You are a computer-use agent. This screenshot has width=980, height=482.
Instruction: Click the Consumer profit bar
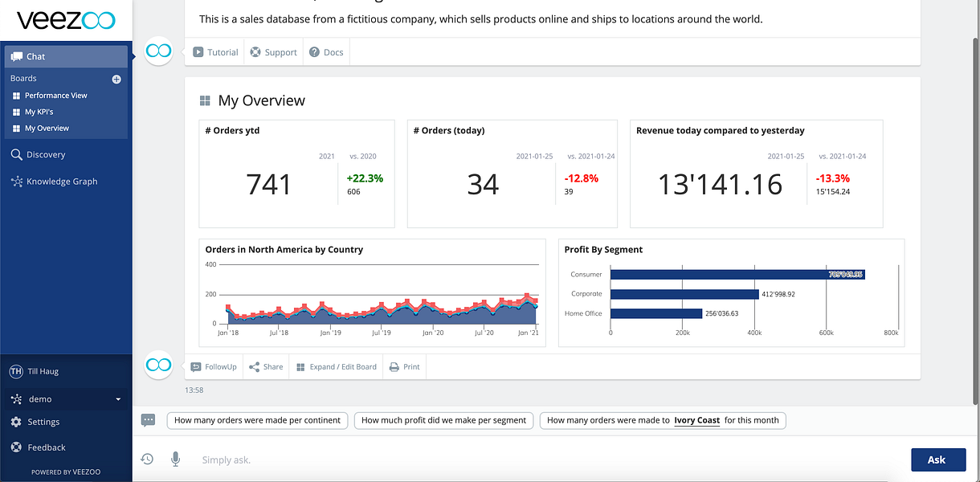(737, 274)
